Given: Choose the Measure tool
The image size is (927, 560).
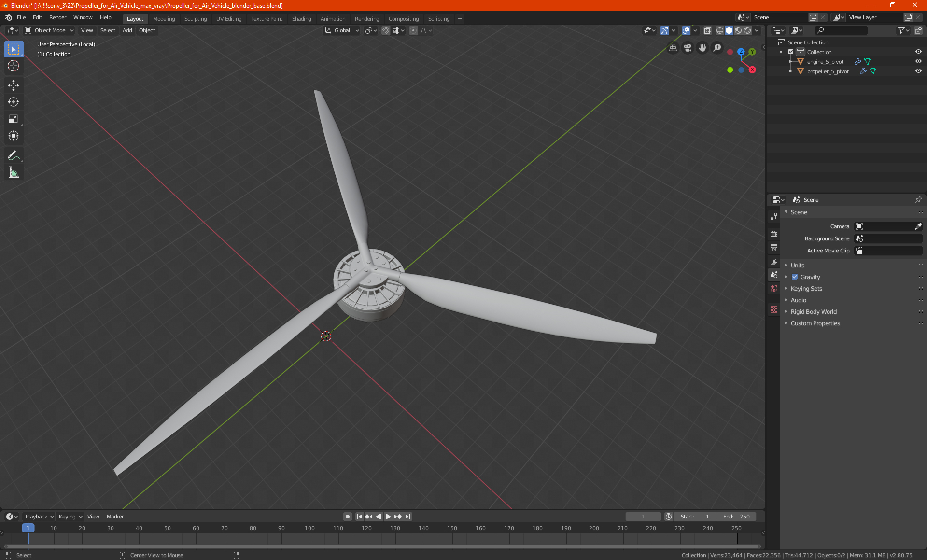Looking at the screenshot, I should coord(14,172).
